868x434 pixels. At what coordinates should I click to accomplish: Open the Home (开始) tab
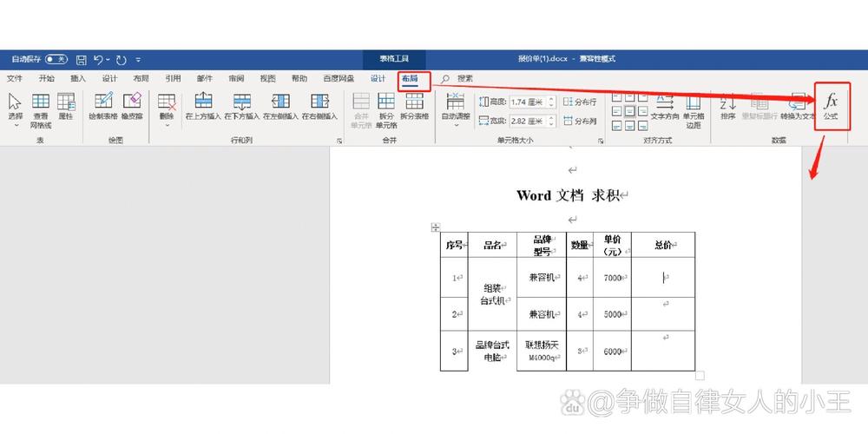click(x=47, y=79)
